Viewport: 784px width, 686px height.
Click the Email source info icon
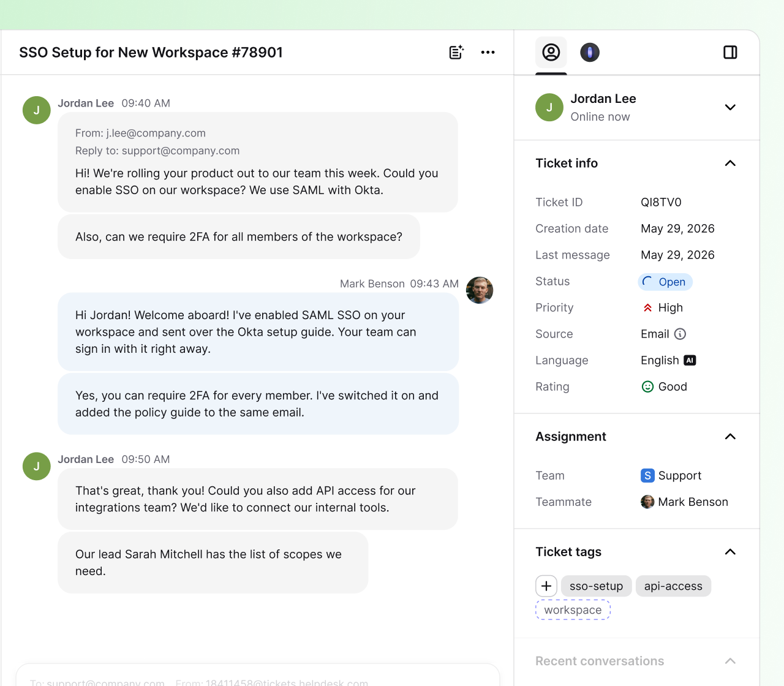[x=680, y=334]
